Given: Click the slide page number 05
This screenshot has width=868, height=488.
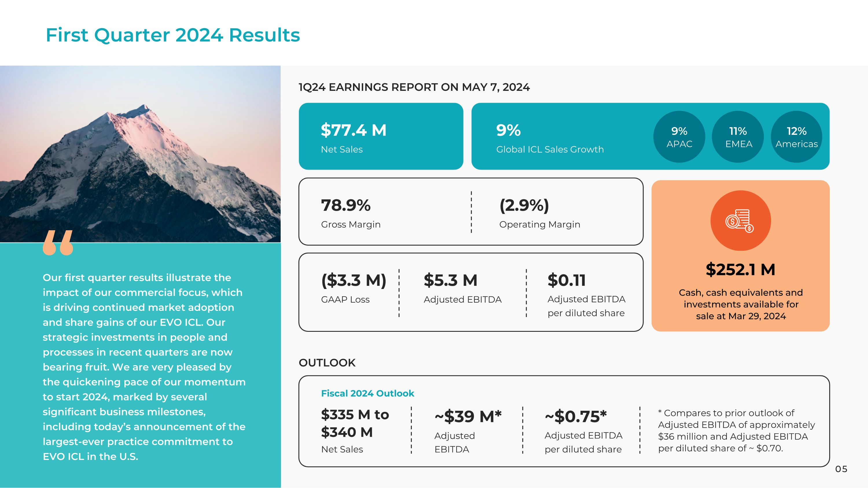Looking at the screenshot, I should coord(841,469).
